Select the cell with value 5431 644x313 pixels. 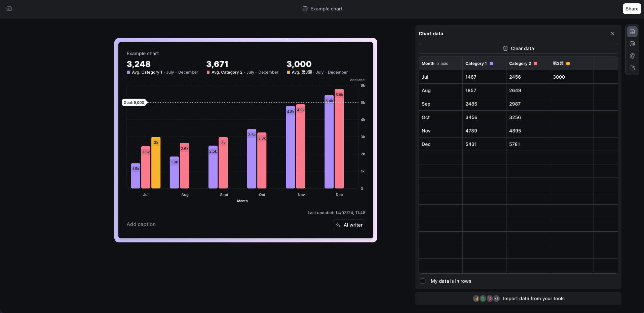[484, 144]
